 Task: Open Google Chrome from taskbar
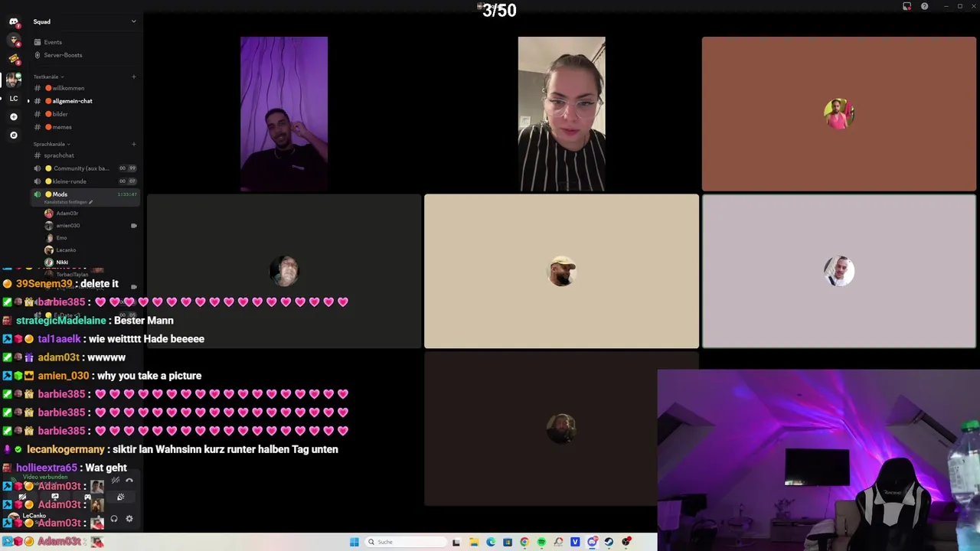point(524,542)
